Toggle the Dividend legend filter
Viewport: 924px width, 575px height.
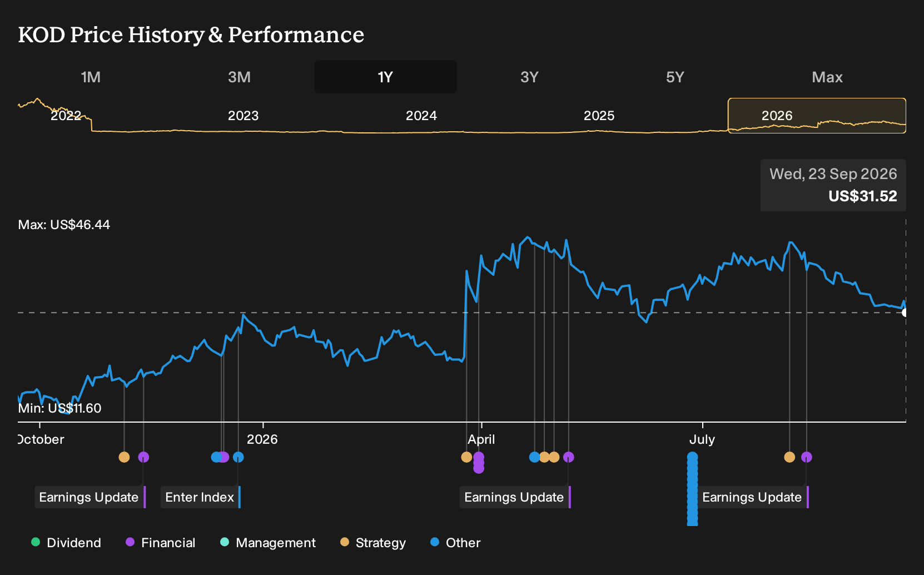tap(66, 542)
